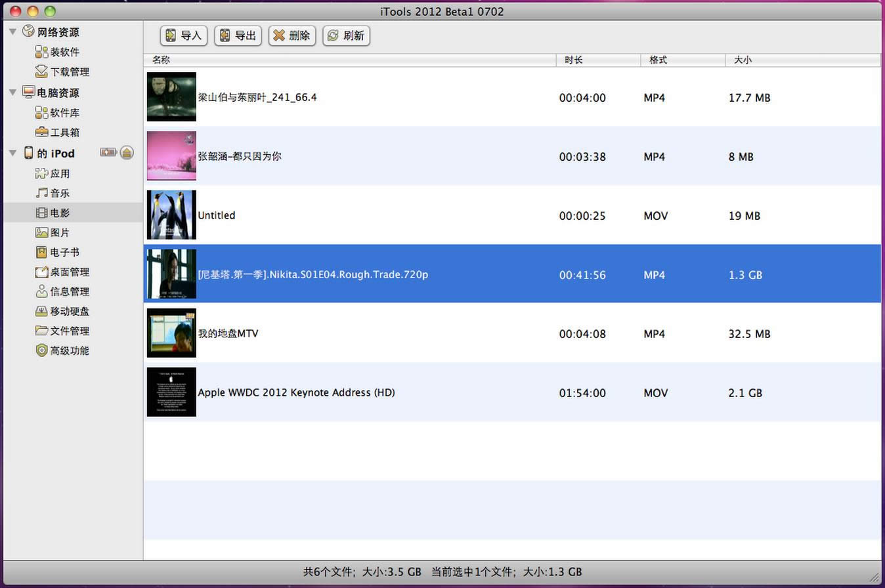Click the penguin thumbnail of Untitled video
The image size is (885, 588).
pyautogui.click(x=171, y=215)
